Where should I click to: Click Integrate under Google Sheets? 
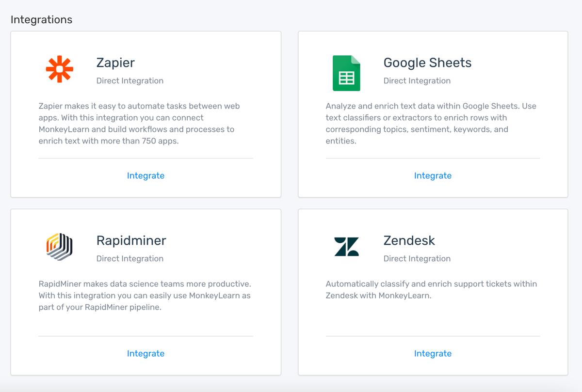point(433,175)
